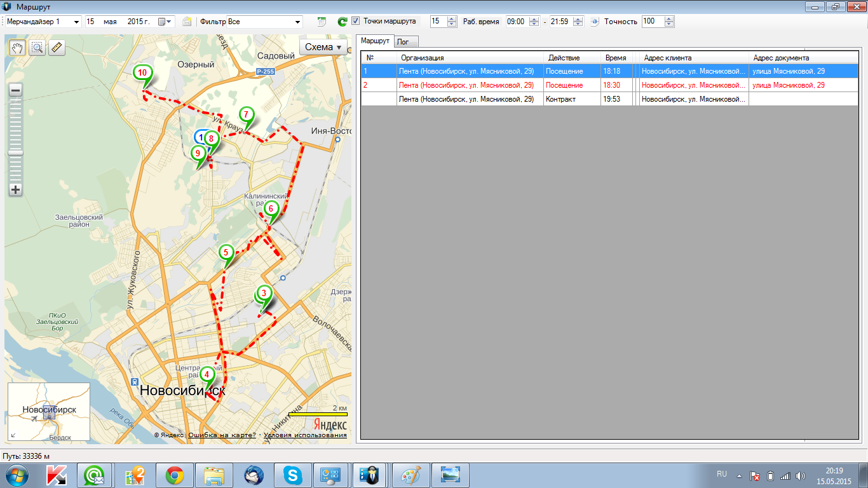The height and width of the screenshot is (488, 868).
Task: Toggle the Точки маршрута checkbox
Action: pos(356,21)
